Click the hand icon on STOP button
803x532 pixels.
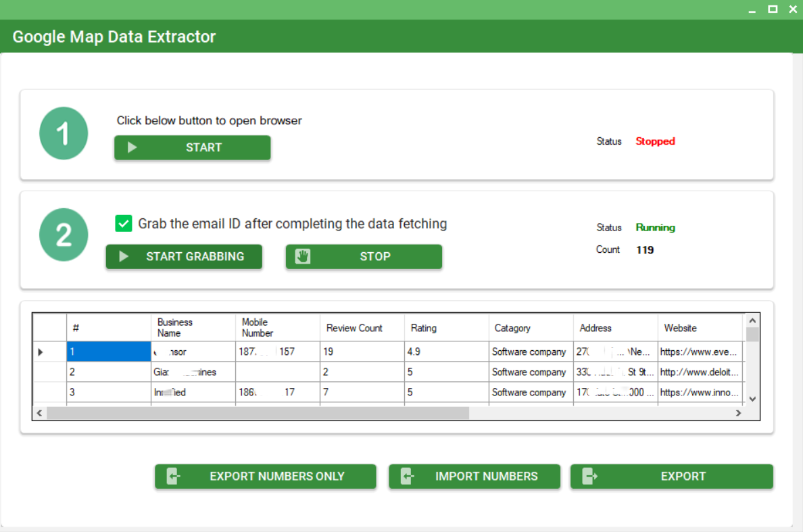(x=303, y=256)
